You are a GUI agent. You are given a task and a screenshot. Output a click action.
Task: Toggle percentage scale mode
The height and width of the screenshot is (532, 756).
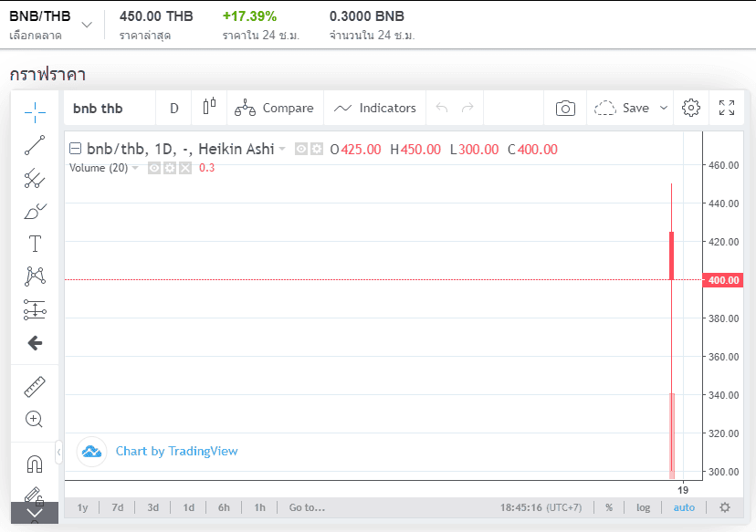(x=609, y=507)
